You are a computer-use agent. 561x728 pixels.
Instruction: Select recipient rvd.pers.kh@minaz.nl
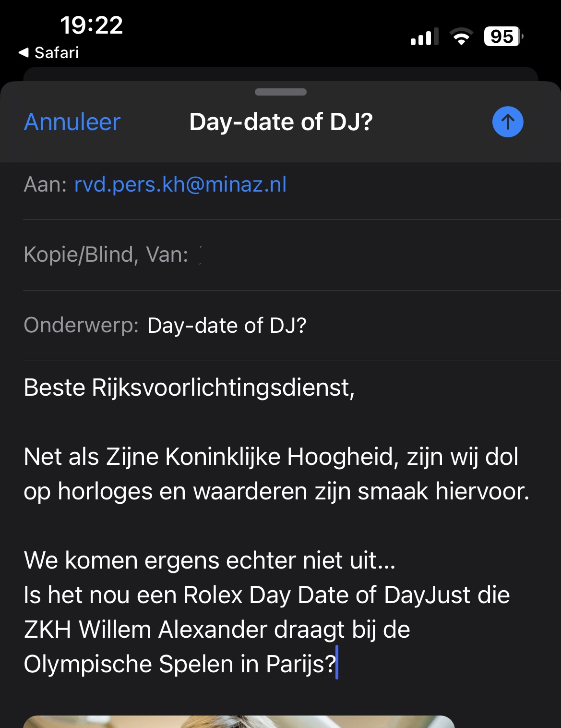point(180,184)
